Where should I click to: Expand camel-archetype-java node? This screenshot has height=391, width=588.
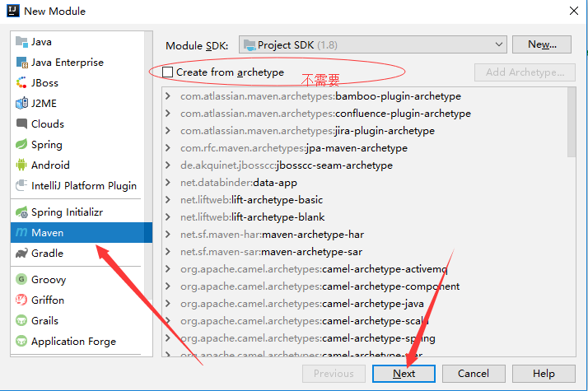pos(168,304)
